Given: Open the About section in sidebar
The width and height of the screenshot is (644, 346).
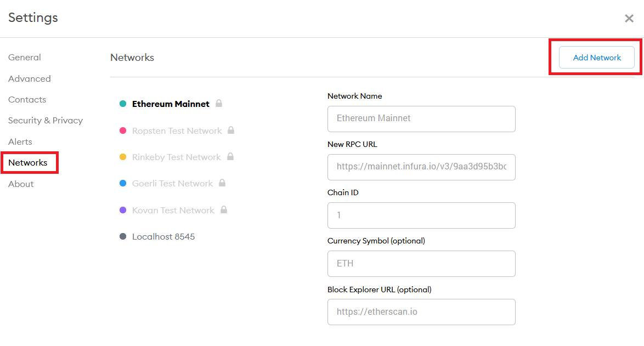Looking at the screenshot, I should tap(21, 184).
